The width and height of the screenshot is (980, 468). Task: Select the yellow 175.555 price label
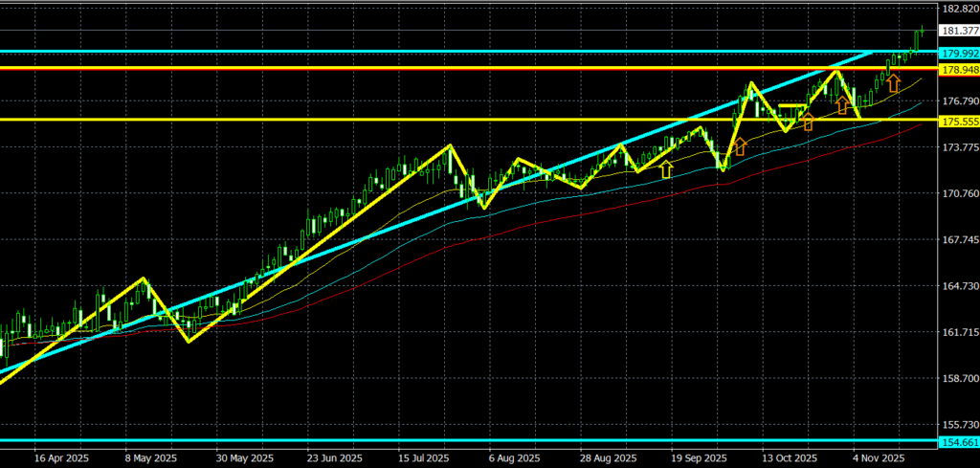(x=958, y=123)
